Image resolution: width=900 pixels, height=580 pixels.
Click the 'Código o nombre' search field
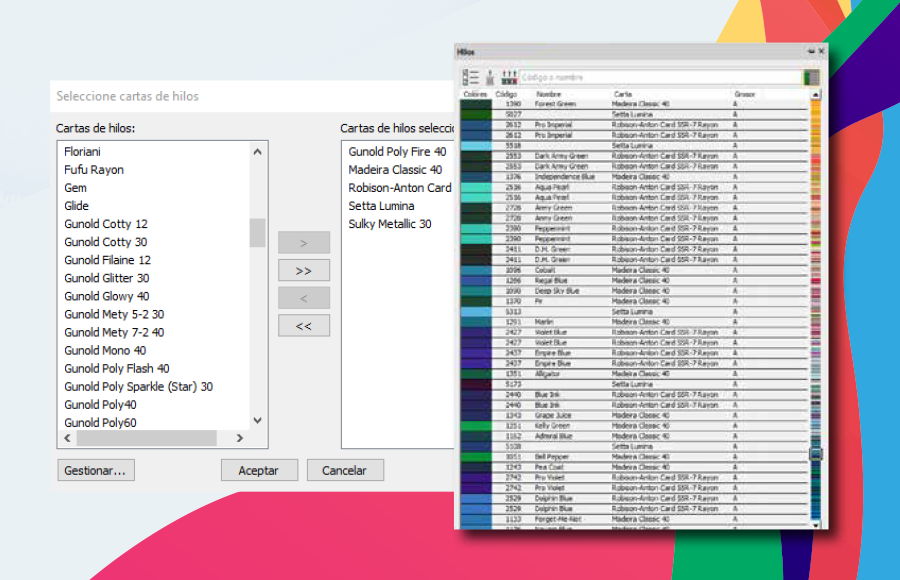[x=660, y=77]
